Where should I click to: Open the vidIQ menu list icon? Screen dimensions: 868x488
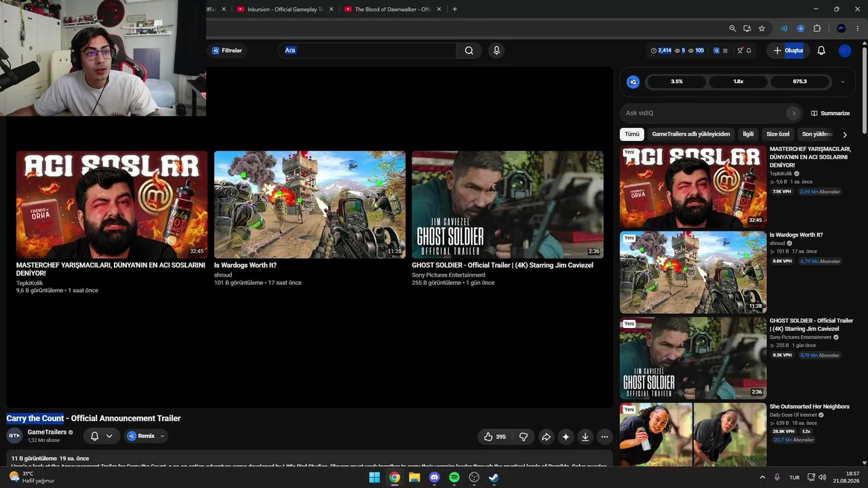point(725,50)
